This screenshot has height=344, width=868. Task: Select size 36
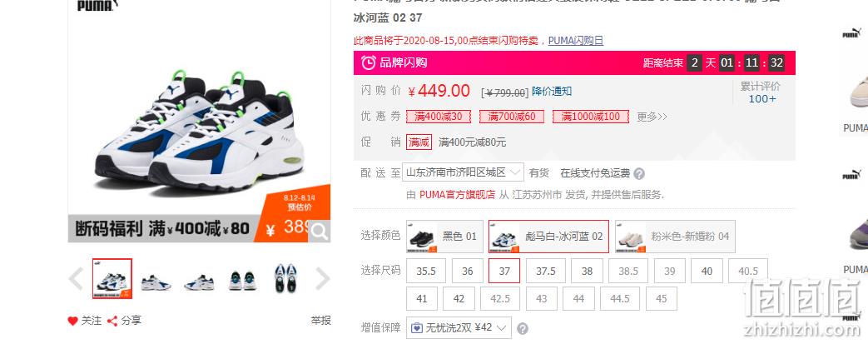click(468, 271)
